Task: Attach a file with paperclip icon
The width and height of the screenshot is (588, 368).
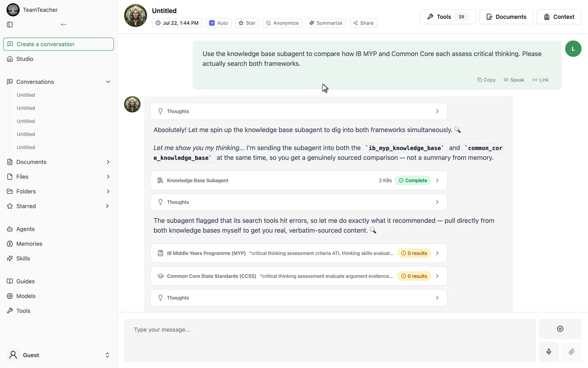Action: pos(572,352)
